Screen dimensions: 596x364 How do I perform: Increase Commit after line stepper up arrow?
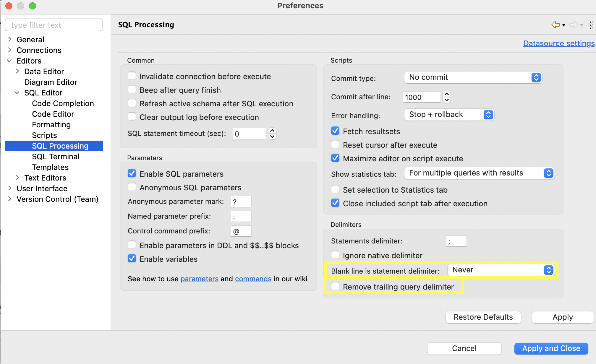coord(447,94)
